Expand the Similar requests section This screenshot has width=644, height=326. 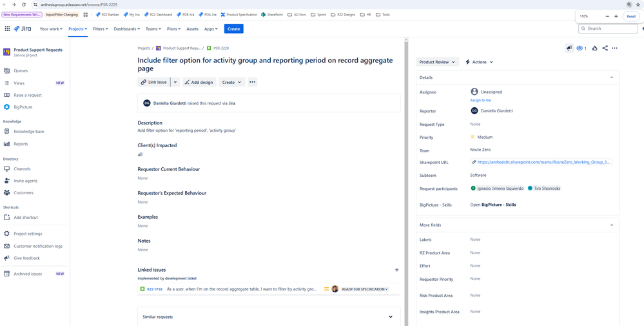(391, 317)
